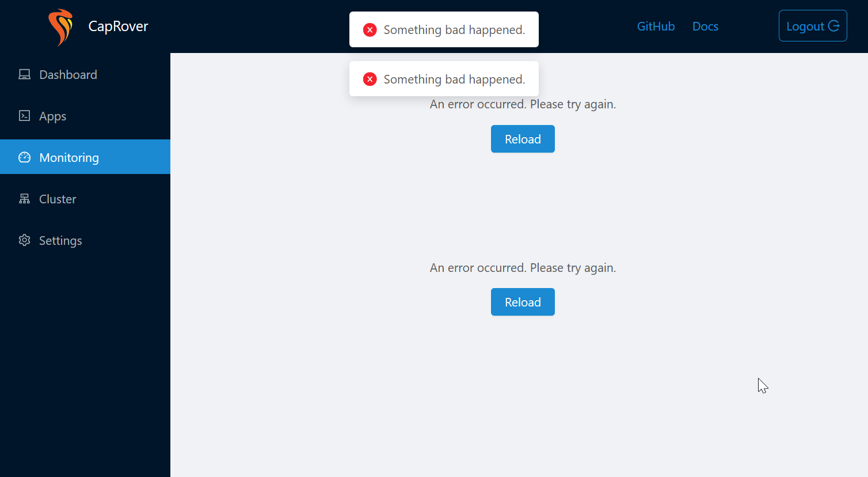Click the Logout button
The image size is (868, 477).
(x=813, y=25)
